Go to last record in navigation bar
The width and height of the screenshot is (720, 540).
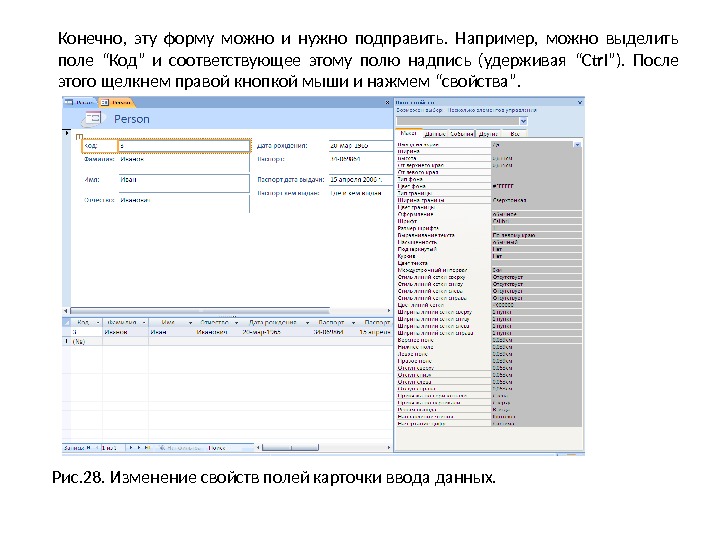(x=139, y=447)
